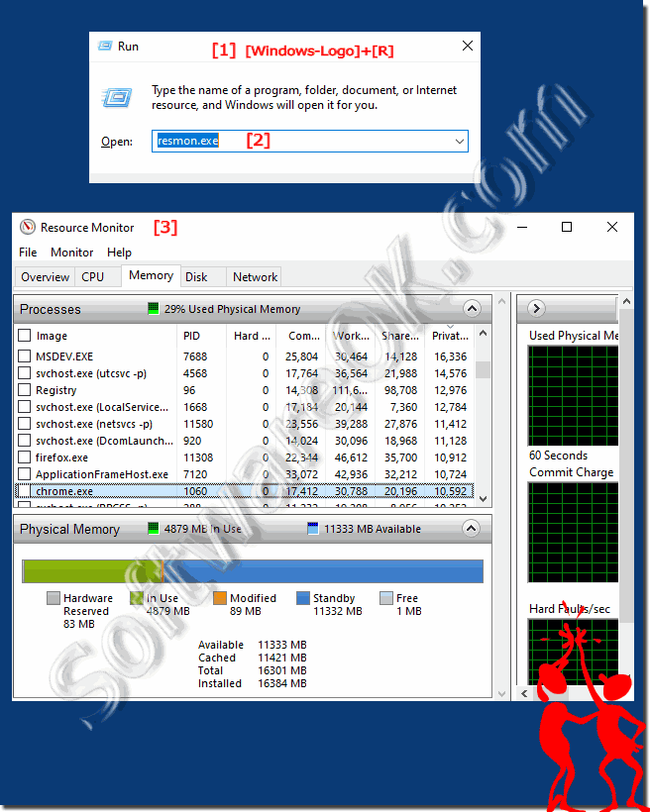Click the physical memory usage bar
The width and height of the screenshot is (650, 812).
(253, 571)
